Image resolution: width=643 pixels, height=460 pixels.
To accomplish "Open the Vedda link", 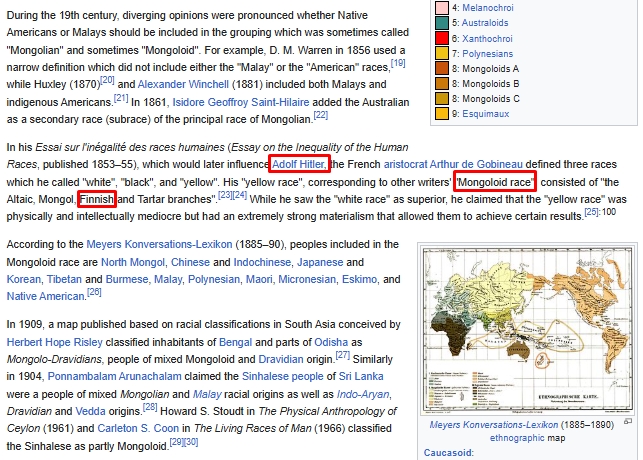I will (90, 411).
